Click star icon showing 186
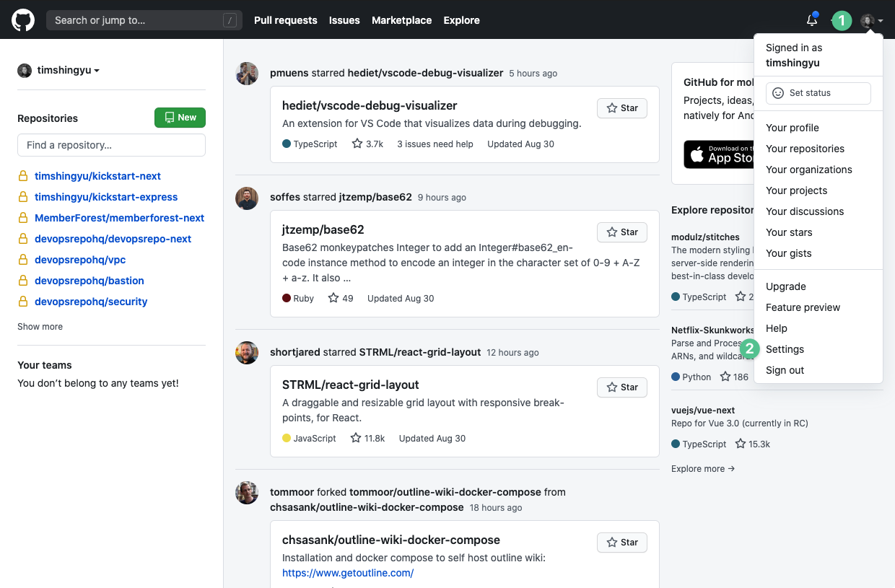This screenshot has height=588, width=895. (x=725, y=377)
